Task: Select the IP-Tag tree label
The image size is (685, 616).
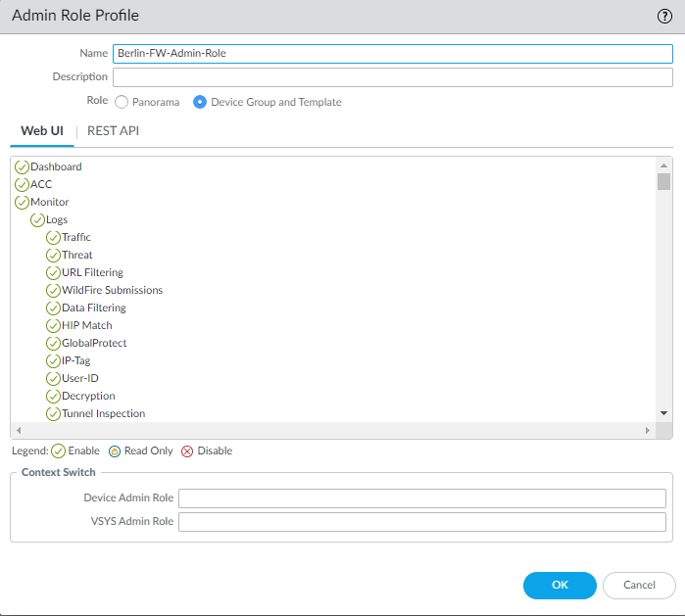Action: (76, 361)
